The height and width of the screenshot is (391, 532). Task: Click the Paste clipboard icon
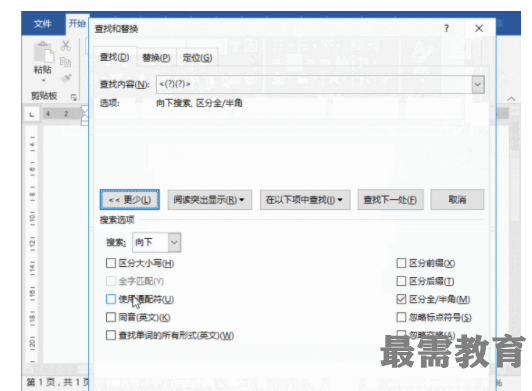[x=43, y=52]
